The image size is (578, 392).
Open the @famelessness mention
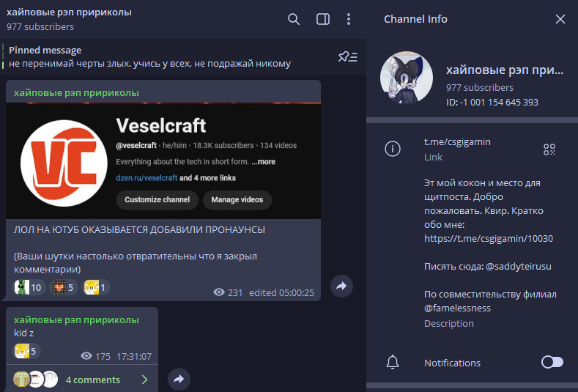[x=457, y=308]
